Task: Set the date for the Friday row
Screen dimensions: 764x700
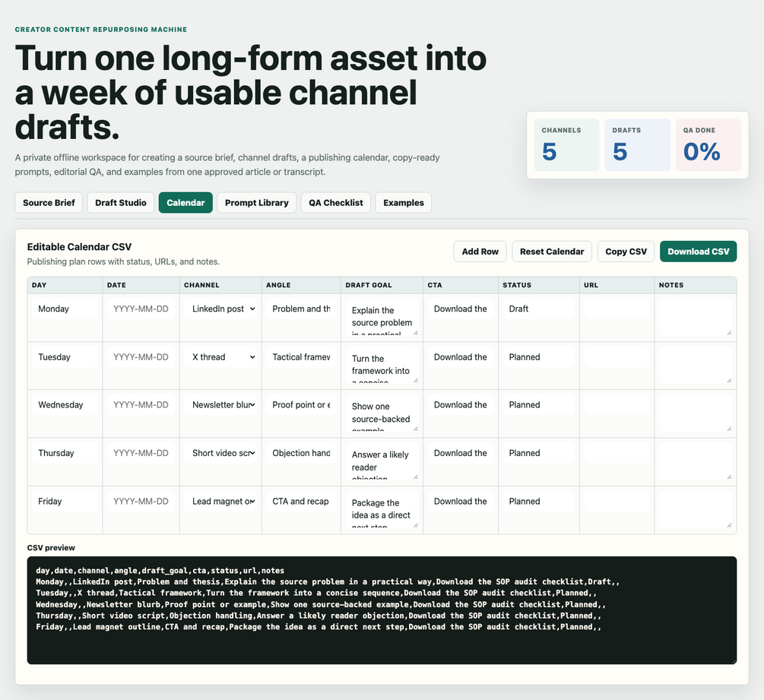Action: [141, 502]
